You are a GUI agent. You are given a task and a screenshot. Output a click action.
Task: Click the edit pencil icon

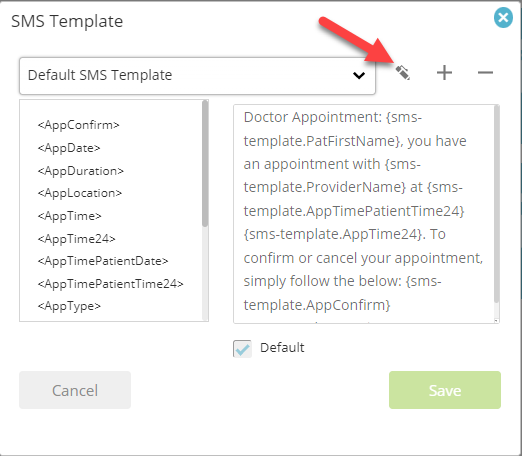pyautogui.click(x=402, y=73)
